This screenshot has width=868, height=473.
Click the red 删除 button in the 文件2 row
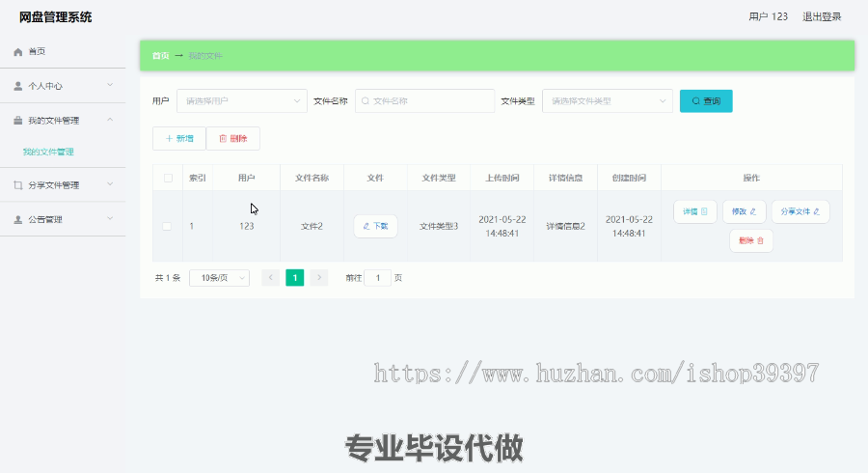751,240
